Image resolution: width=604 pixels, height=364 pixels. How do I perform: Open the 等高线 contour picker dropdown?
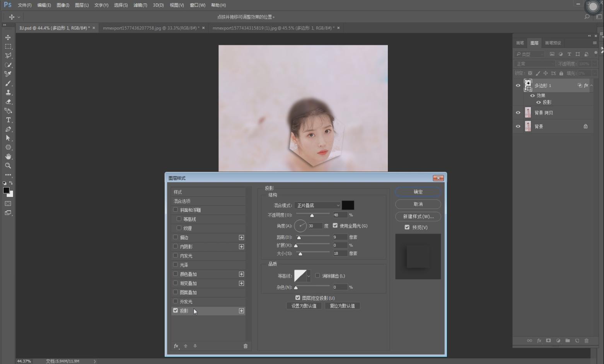pyautogui.click(x=308, y=276)
